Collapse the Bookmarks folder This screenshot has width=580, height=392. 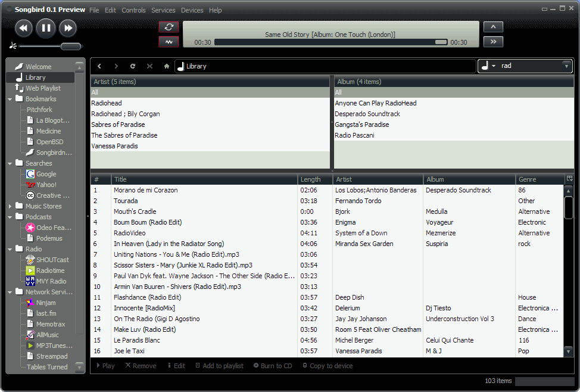coord(10,98)
